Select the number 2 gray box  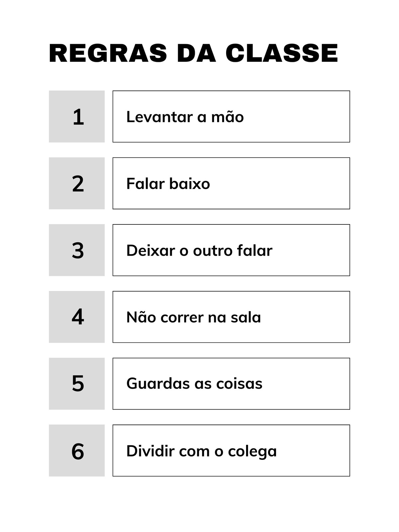tap(77, 183)
